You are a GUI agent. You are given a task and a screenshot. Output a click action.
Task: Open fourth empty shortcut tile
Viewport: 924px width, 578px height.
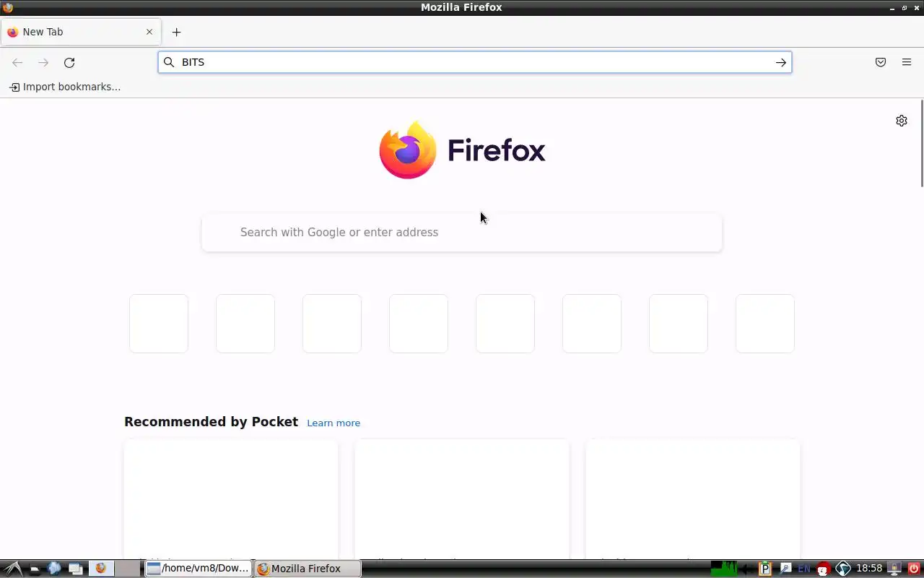pos(419,324)
